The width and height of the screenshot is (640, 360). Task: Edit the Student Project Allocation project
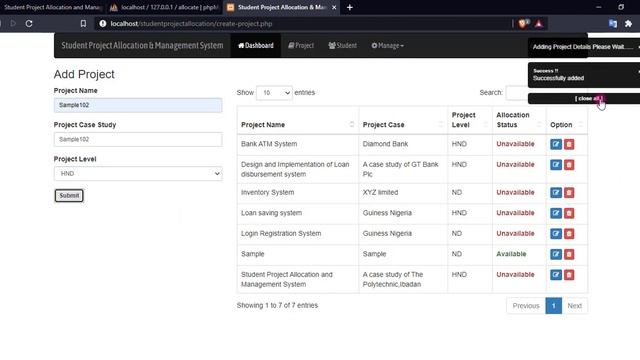click(556, 275)
